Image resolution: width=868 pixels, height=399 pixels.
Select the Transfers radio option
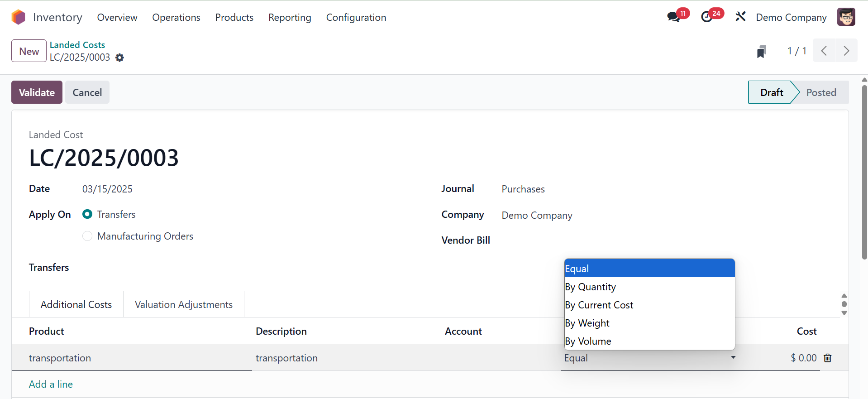[88, 214]
